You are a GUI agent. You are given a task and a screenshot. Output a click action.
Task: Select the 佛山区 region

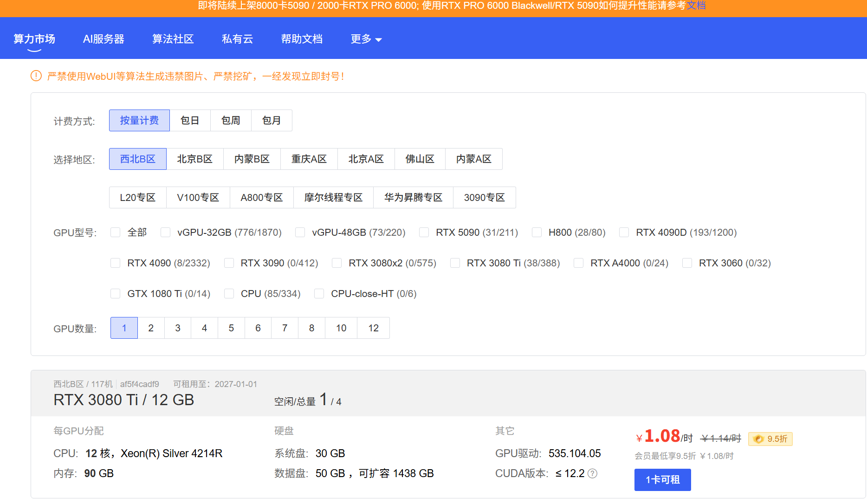(x=420, y=159)
